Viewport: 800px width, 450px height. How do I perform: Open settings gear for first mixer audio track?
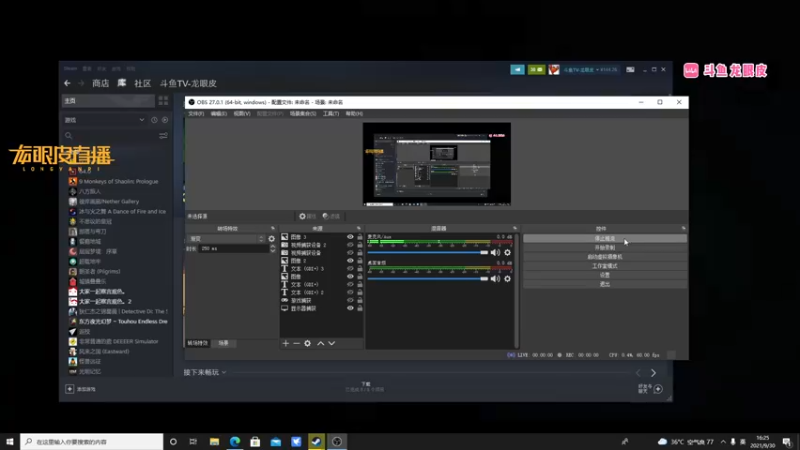coord(507,253)
